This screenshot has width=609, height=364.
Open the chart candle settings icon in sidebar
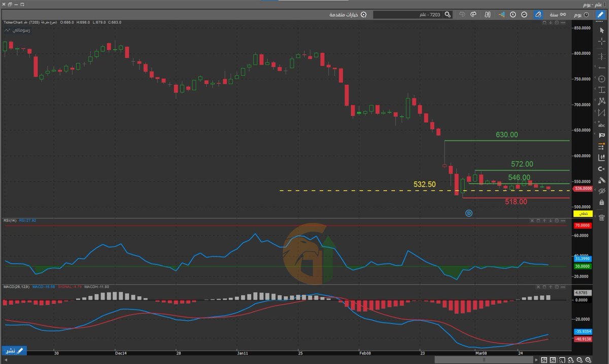(x=601, y=158)
